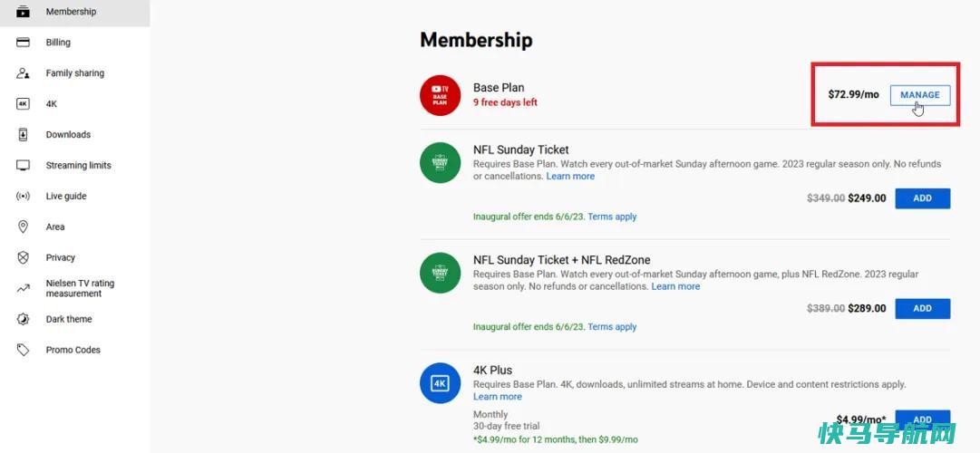
Task: Add NFL Sunday Ticket + RedZone bundle
Action: point(923,308)
